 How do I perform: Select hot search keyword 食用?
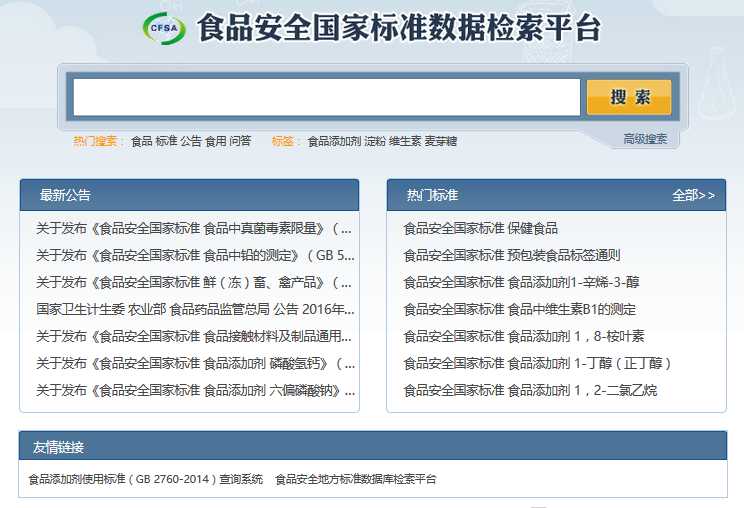pos(215,141)
